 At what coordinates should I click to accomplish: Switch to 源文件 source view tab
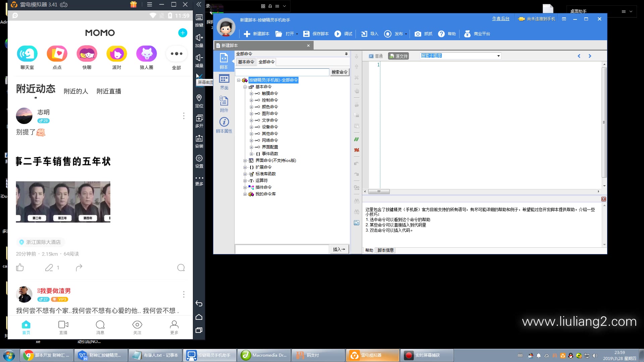tap(398, 56)
